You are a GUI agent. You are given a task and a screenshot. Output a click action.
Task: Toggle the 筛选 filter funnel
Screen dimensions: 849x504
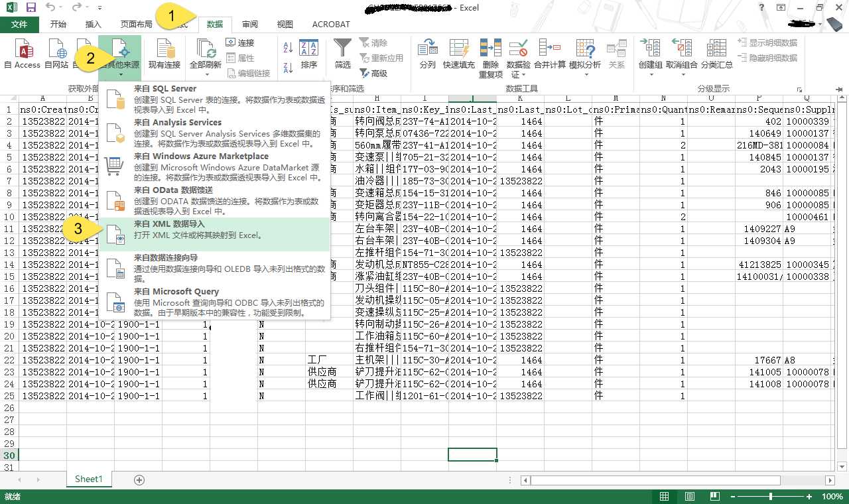point(343,54)
